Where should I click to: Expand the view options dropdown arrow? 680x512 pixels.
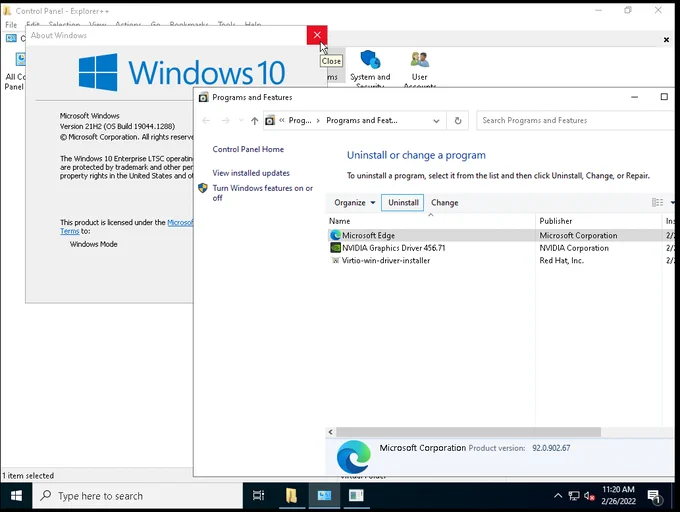click(673, 202)
